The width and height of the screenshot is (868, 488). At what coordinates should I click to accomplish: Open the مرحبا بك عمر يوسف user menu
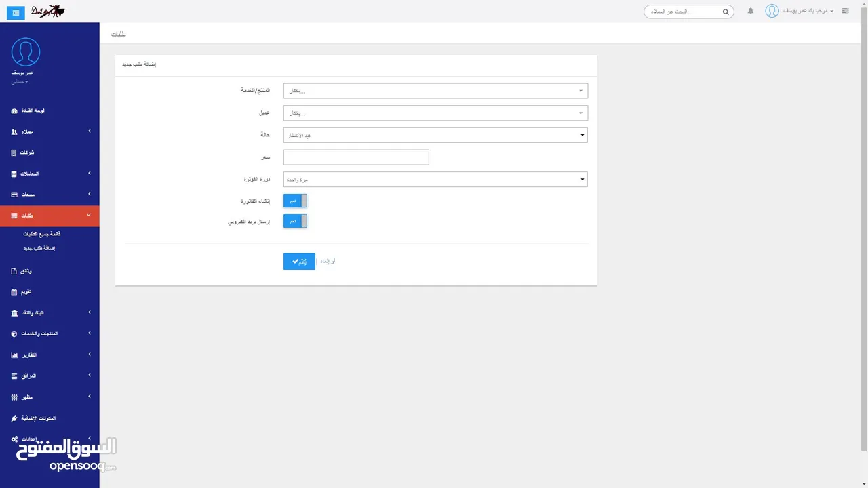tap(808, 12)
